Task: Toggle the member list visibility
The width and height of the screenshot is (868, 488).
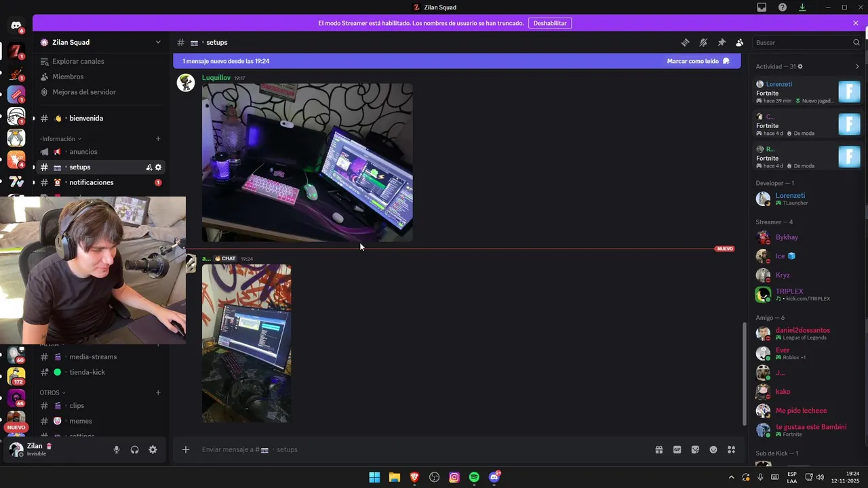Action: pos(739,42)
